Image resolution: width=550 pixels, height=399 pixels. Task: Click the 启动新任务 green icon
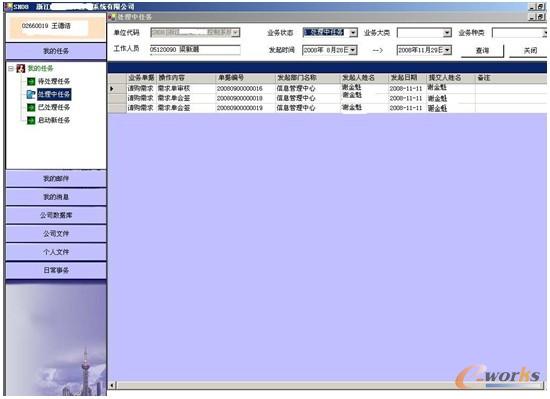tap(31, 120)
